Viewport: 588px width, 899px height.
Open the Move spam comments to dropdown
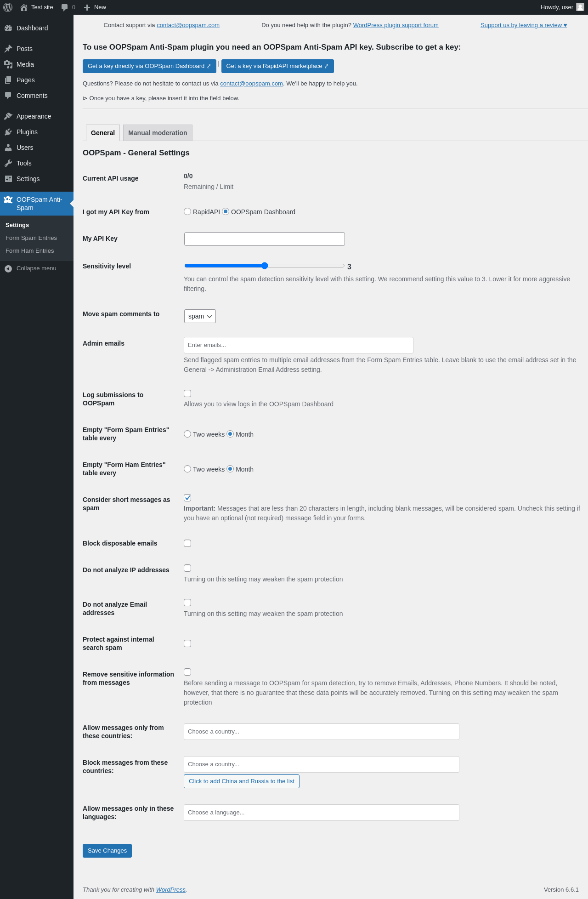click(200, 316)
